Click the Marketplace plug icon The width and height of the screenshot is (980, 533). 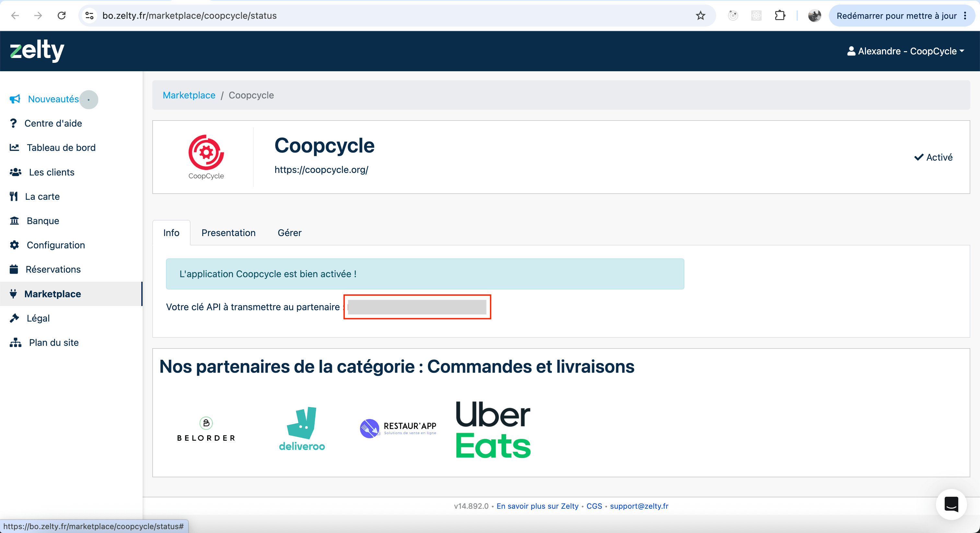[x=13, y=294]
